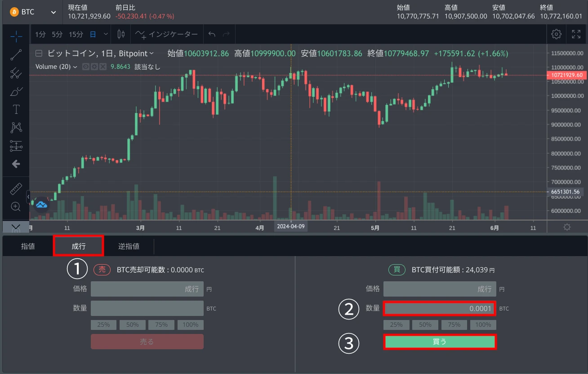Click the red 売る sell button
The width and height of the screenshot is (588, 374).
tap(147, 342)
